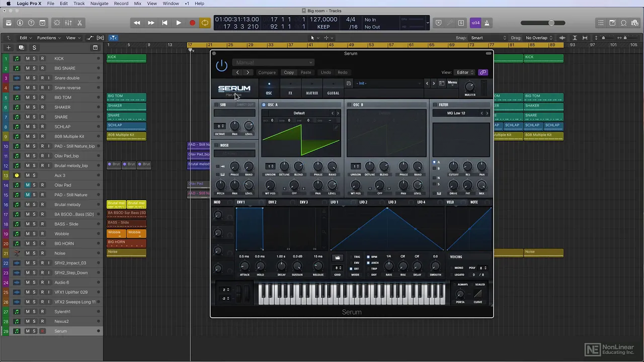Rewind the playhead
644x362 pixels.
click(137, 23)
